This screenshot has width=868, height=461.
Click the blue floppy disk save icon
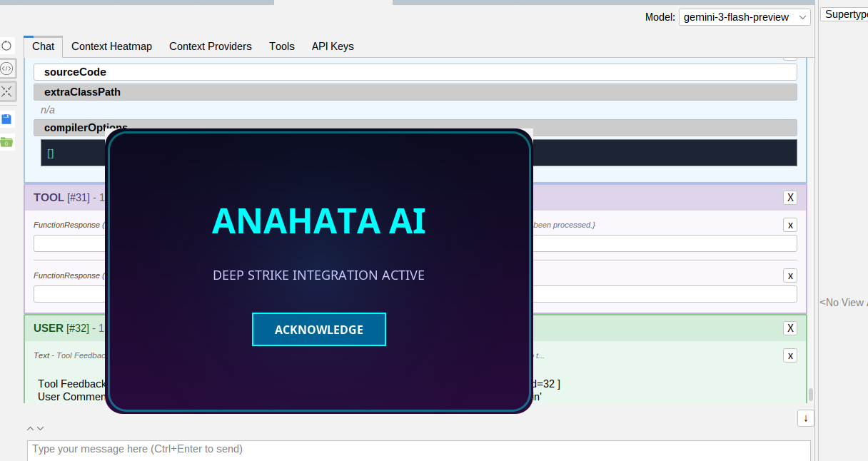[6, 119]
